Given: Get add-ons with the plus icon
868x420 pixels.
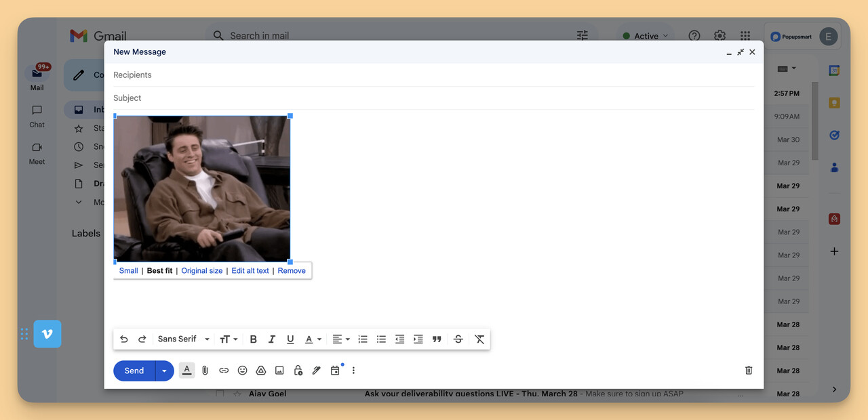Looking at the screenshot, I should tap(834, 251).
